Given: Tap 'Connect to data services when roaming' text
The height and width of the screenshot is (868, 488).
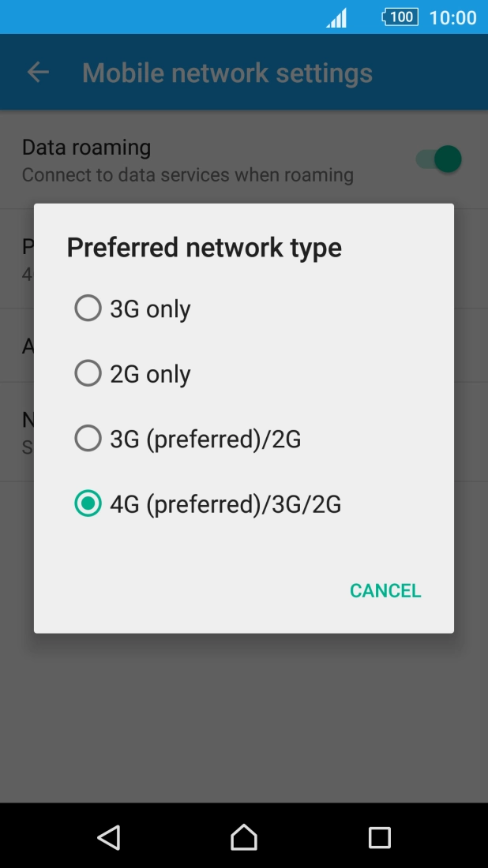Looking at the screenshot, I should click(186, 174).
